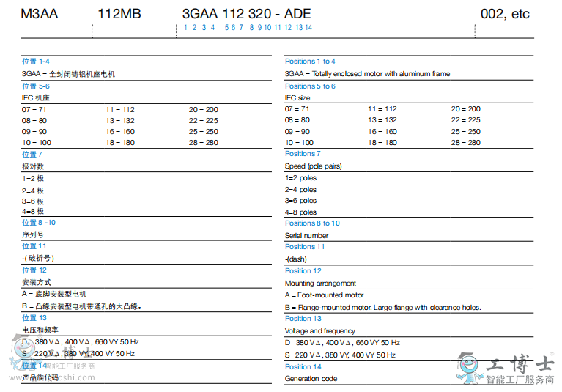Click the '极对数' label
The image size is (562, 392).
[33, 166]
